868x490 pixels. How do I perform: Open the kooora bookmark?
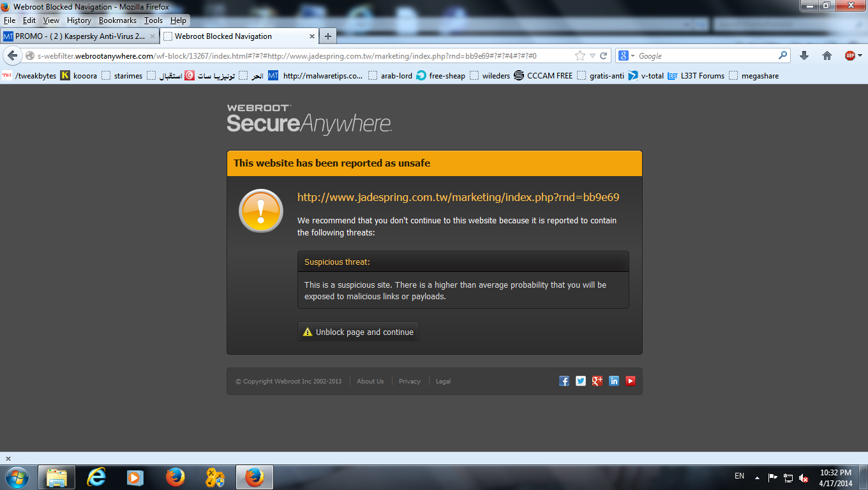tap(79, 75)
